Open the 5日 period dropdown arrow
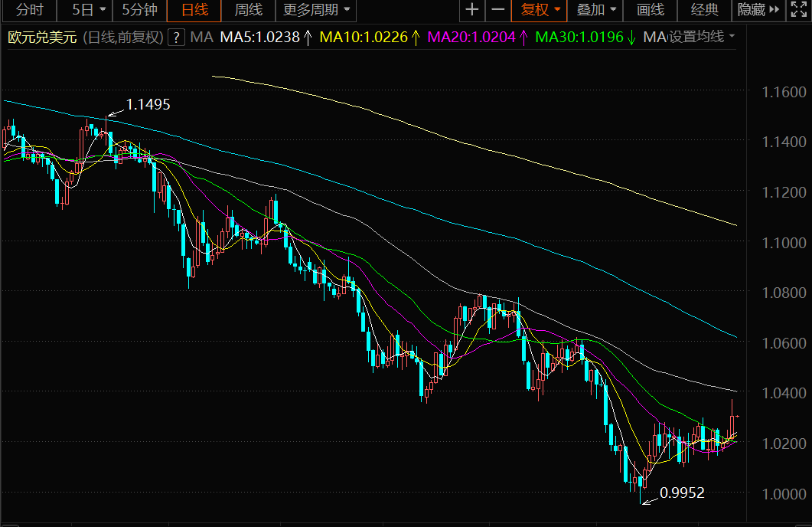 (x=103, y=10)
